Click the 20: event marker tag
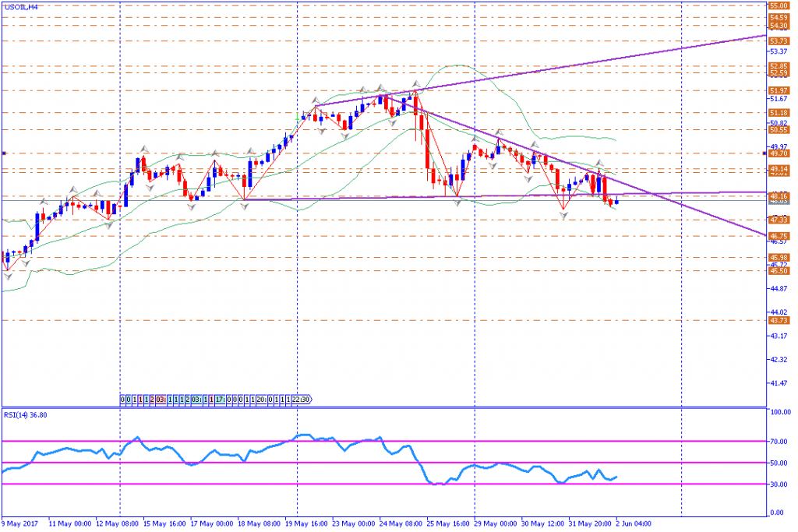The image size is (798, 532). point(261,400)
